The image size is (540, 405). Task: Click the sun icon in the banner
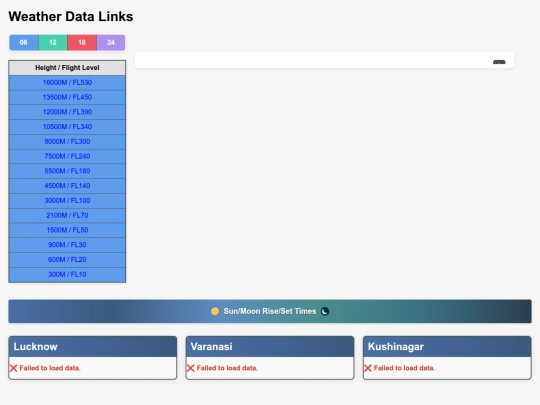[x=215, y=311]
